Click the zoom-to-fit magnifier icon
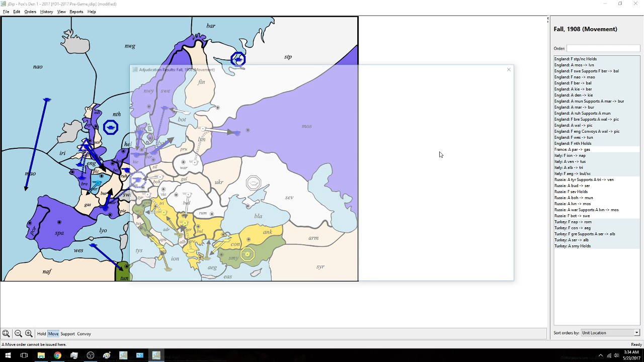The image size is (644, 362). pyautogui.click(x=6, y=333)
